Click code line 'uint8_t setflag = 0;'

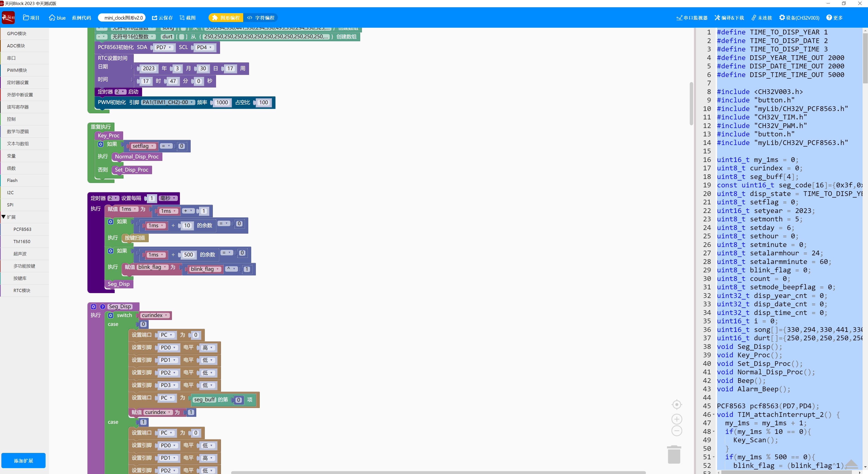[757, 202]
